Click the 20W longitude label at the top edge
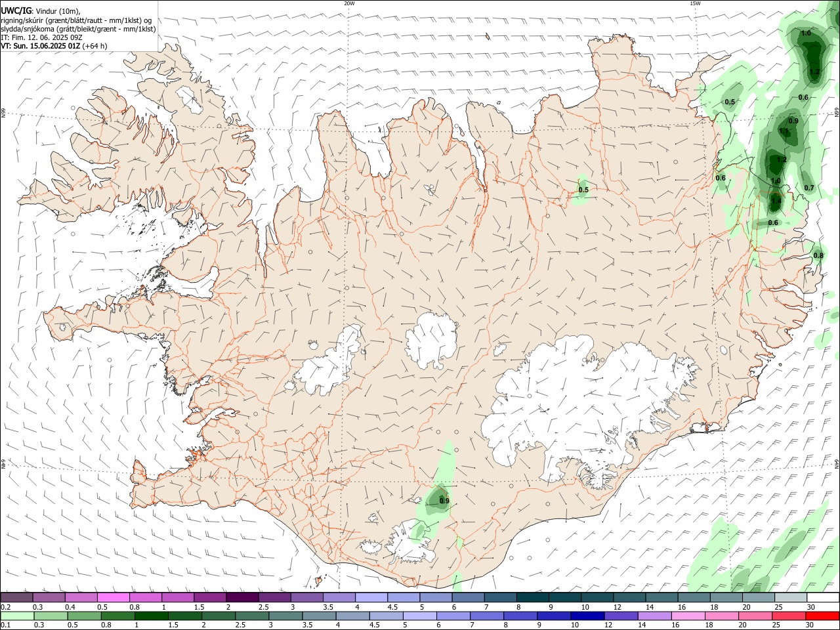The image size is (840, 630). click(349, 3)
